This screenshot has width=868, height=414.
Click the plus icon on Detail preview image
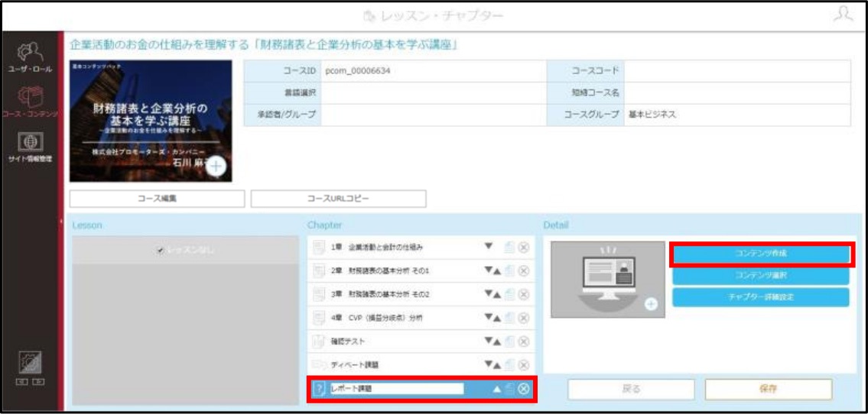(x=652, y=305)
